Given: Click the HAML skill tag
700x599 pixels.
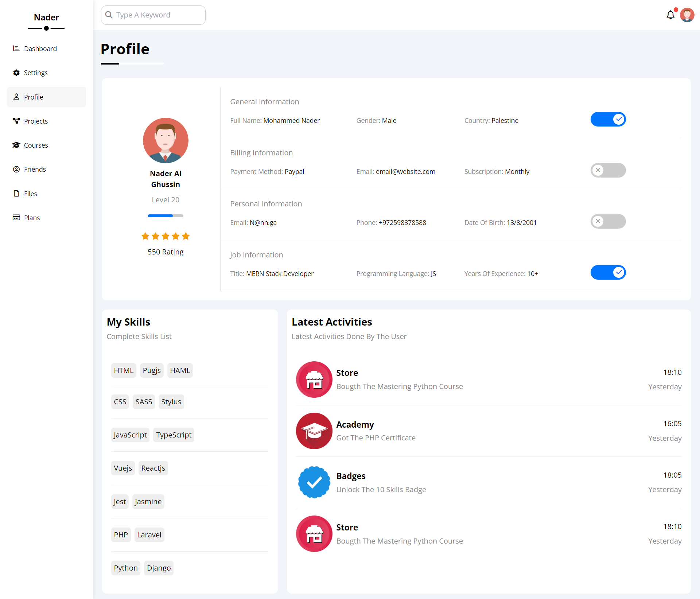Looking at the screenshot, I should 180,370.
